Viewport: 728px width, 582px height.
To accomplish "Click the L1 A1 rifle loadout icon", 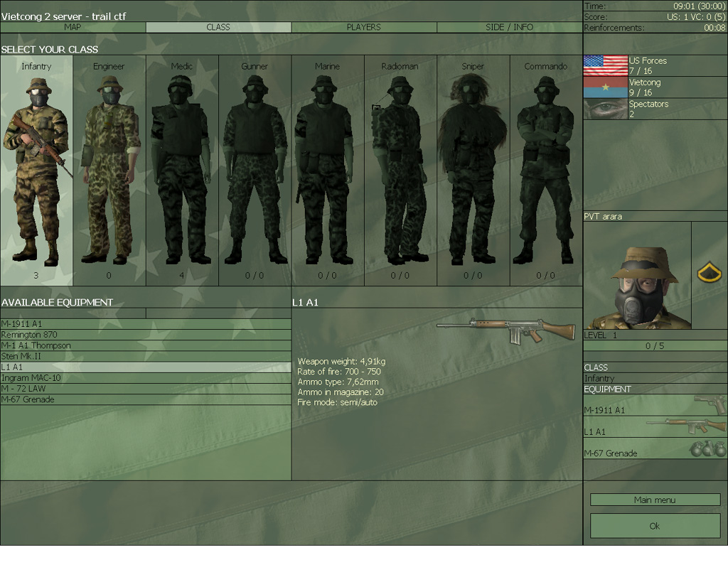I will pyautogui.click(x=686, y=426).
